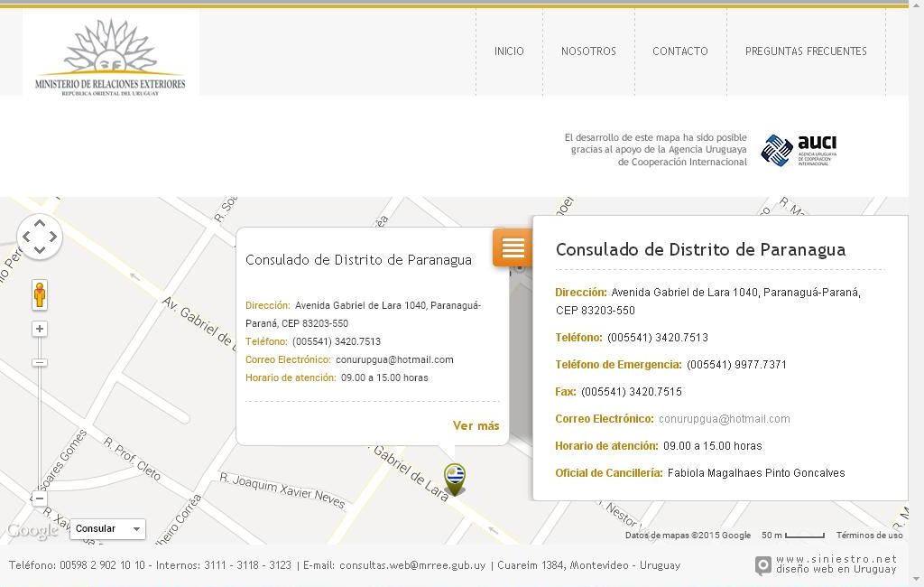The width and height of the screenshot is (924, 587).
Task: Click the map pan up arrow
Action: pyautogui.click(x=40, y=224)
